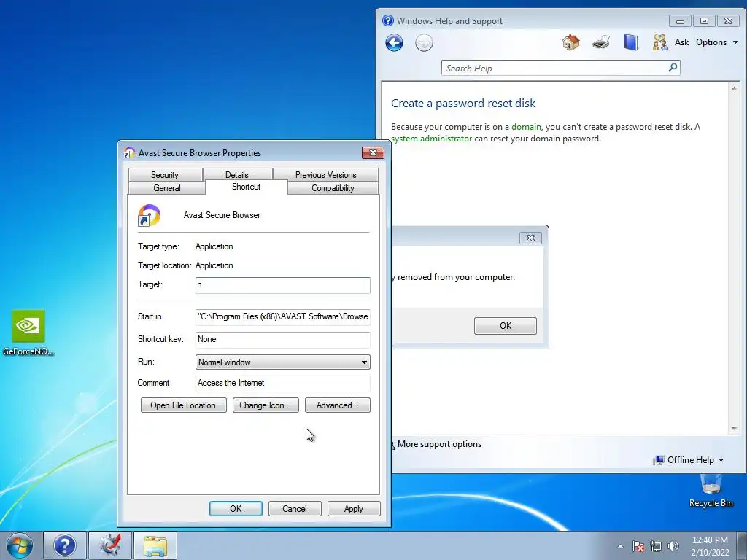Screen dimensions: 747x560
Task: Switch to the General tab
Action: [x=167, y=188]
